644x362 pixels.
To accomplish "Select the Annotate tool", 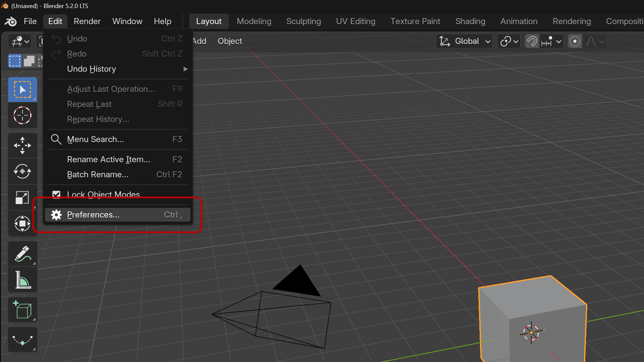I will (x=22, y=254).
